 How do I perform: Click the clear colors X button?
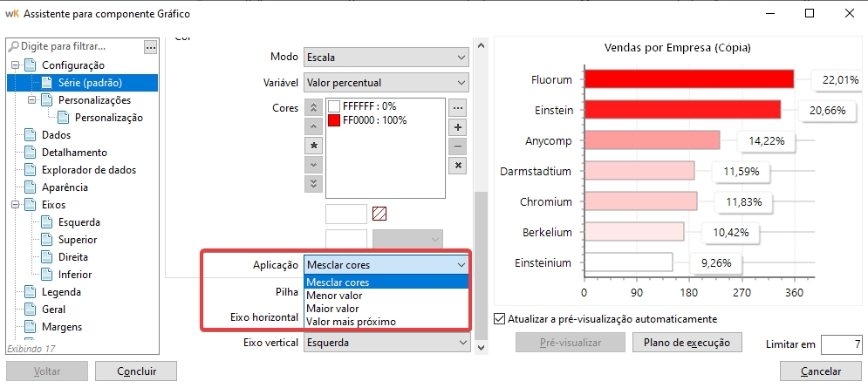click(x=459, y=165)
